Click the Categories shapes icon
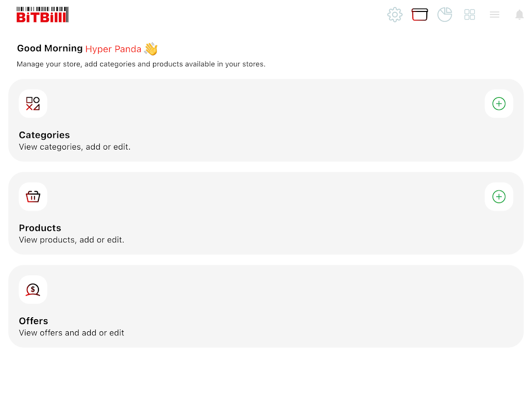Screen dimensions: 532x399 click(x=33, y=103)
